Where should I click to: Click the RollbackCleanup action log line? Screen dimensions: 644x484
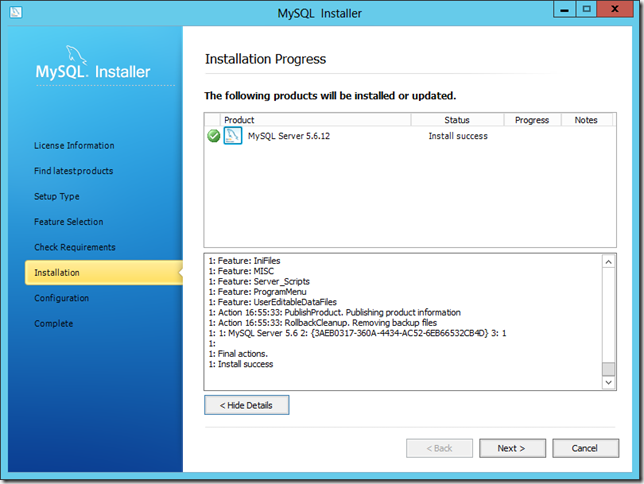[323, 323]
